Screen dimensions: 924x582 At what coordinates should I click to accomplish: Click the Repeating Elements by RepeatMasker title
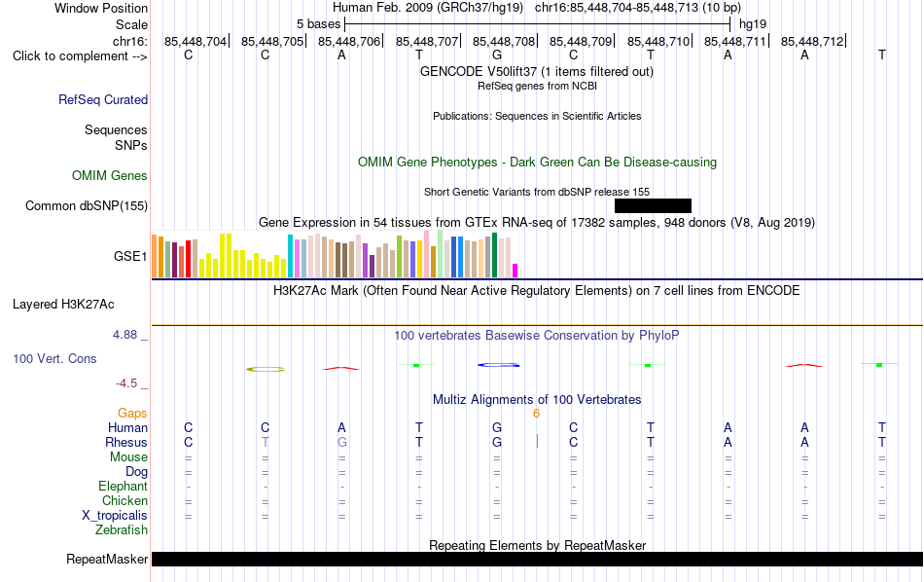pos(537,545)
